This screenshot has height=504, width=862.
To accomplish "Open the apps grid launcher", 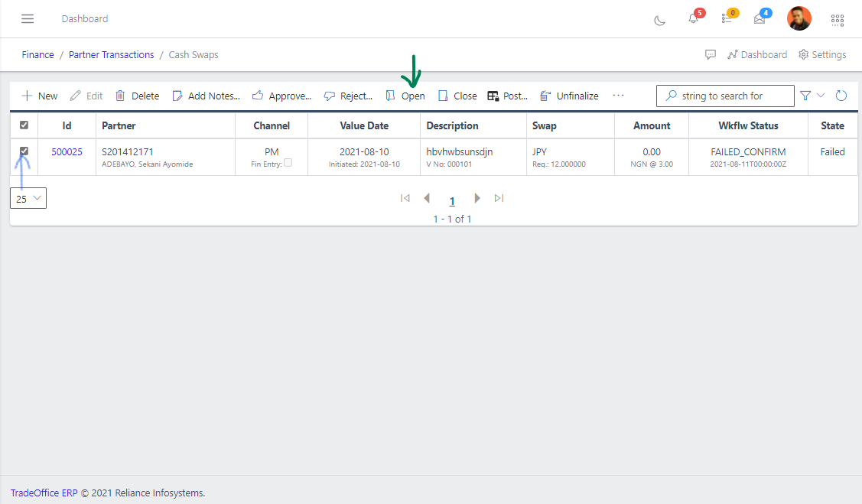I will pos(838,19).
